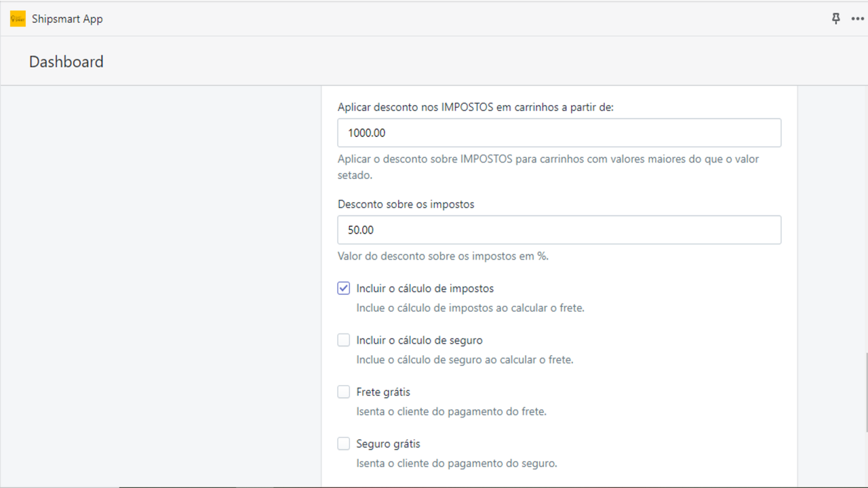Click the Dashboard heading

tap(66, 61)
